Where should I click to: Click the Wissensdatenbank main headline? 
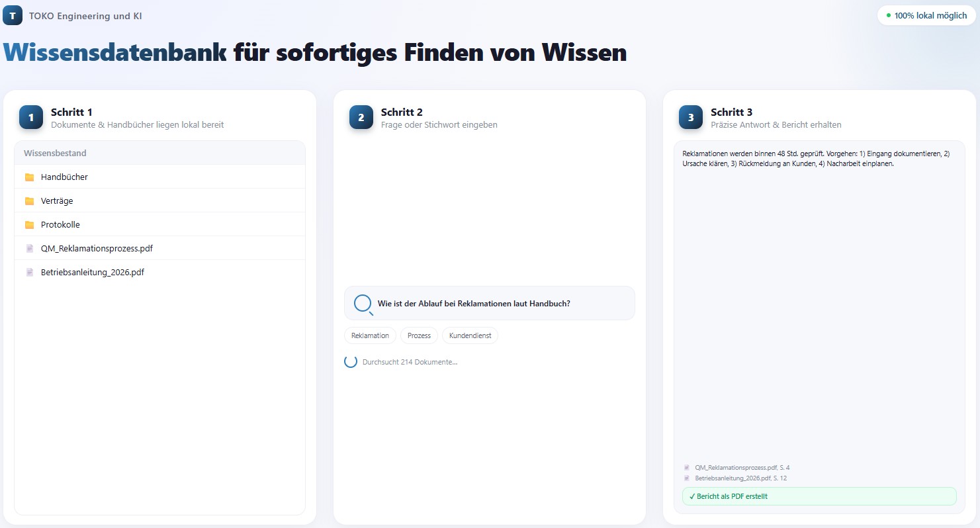[315, 52]
